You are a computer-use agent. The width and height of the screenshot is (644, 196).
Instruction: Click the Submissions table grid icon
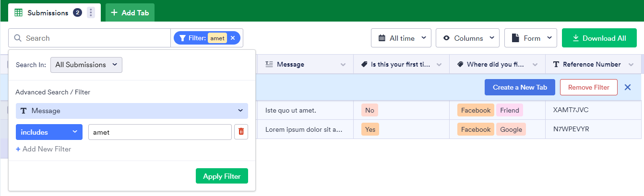tap(19, 13)
